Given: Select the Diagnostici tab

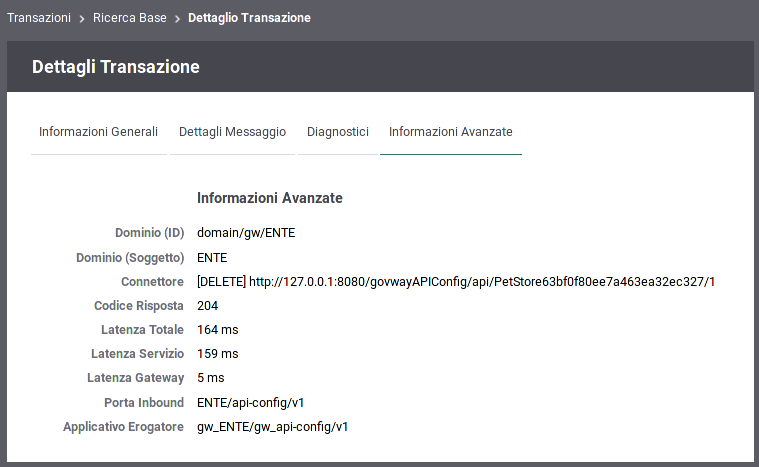Looking at the screenshot, I should tap(338, 132).
